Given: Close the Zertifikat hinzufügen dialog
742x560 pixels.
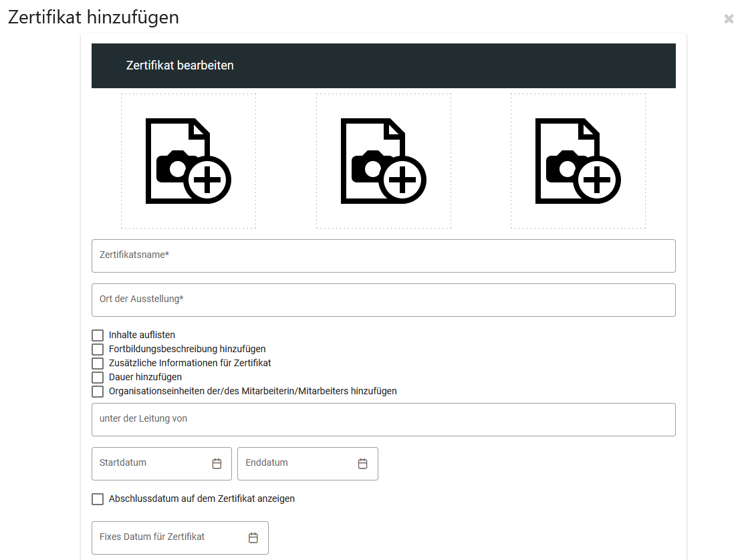Looking at the screenshot, I should click(x=729, y=19).
